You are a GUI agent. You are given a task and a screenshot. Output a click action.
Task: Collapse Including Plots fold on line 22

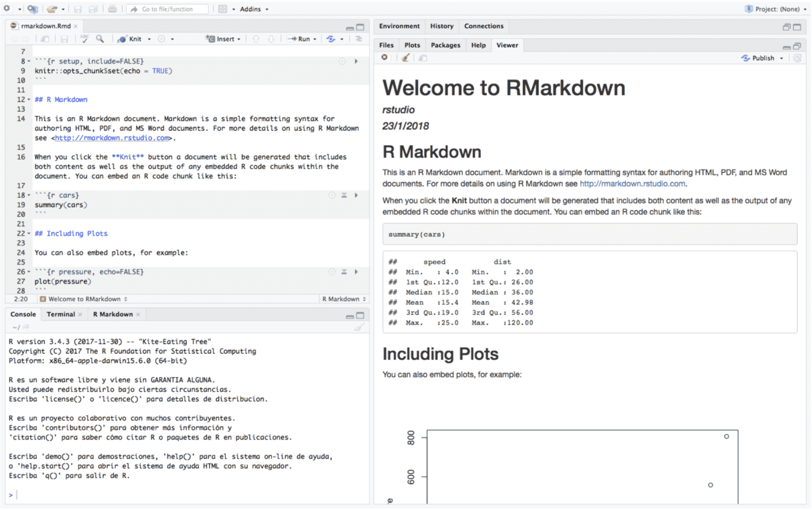(x=29, y=234)
